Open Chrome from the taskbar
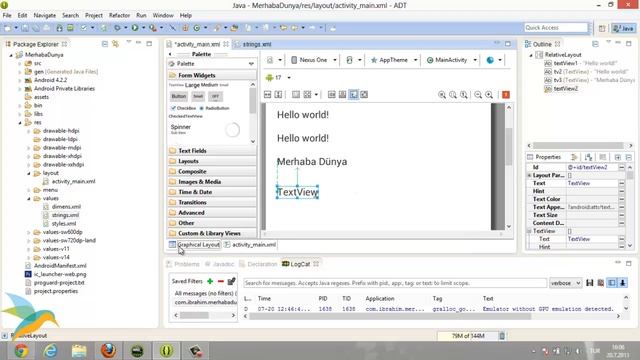 pyautogui.click(x=21, y=351)
